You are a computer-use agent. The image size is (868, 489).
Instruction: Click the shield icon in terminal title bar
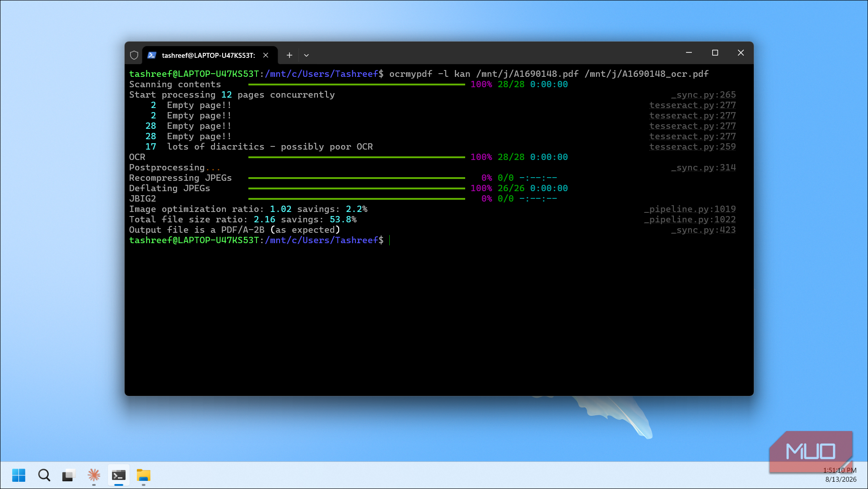tap(134, 55)
